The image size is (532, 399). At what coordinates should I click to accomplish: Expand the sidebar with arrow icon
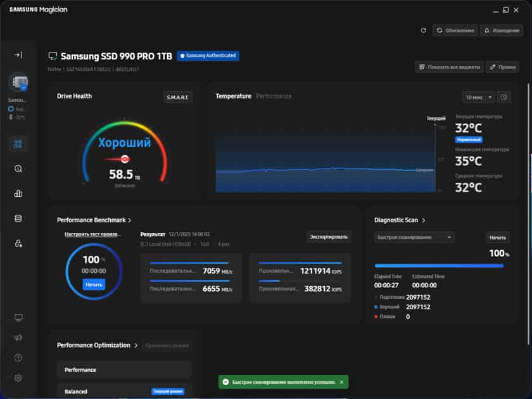click(x=18, y=54)
